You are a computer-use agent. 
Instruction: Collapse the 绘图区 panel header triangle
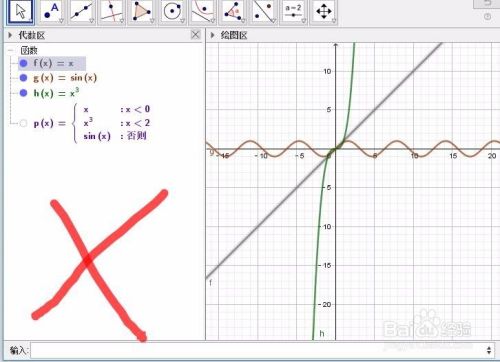(212, 35)
